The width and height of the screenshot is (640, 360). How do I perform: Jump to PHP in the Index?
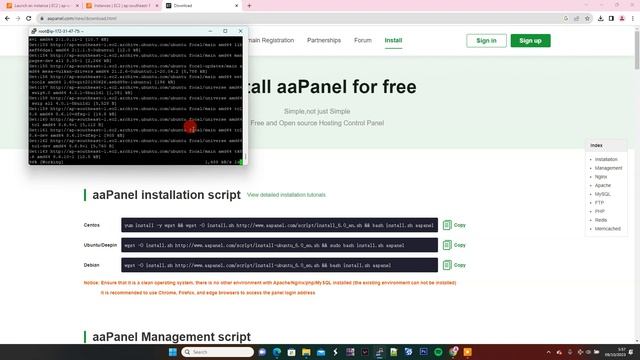(x=600, y=211)
